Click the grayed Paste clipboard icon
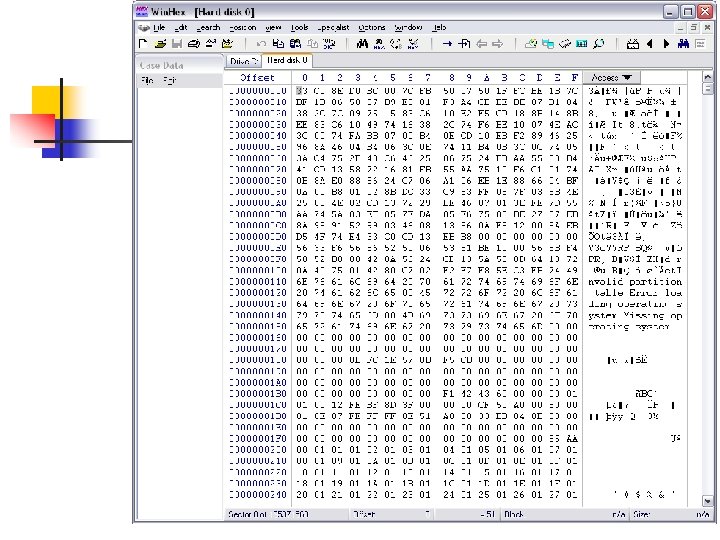The width and height of the screenshot is (720, 540). pos(312,44)
